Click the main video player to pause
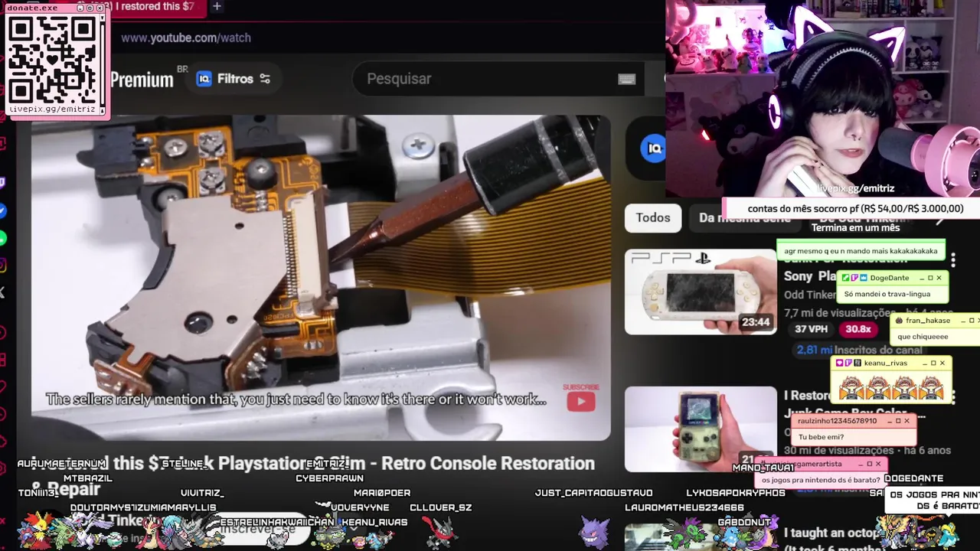This screenshot has width=980, height=551. (x=321, y=277)
